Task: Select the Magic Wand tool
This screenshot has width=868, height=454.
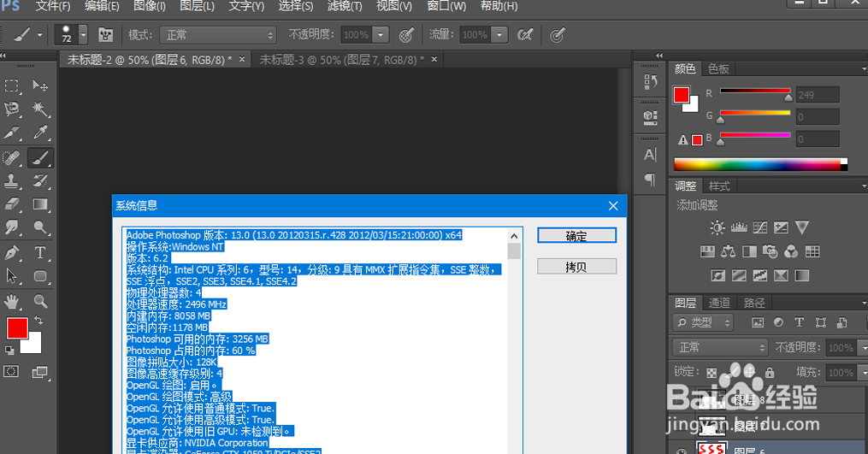Action: (40, 109)
